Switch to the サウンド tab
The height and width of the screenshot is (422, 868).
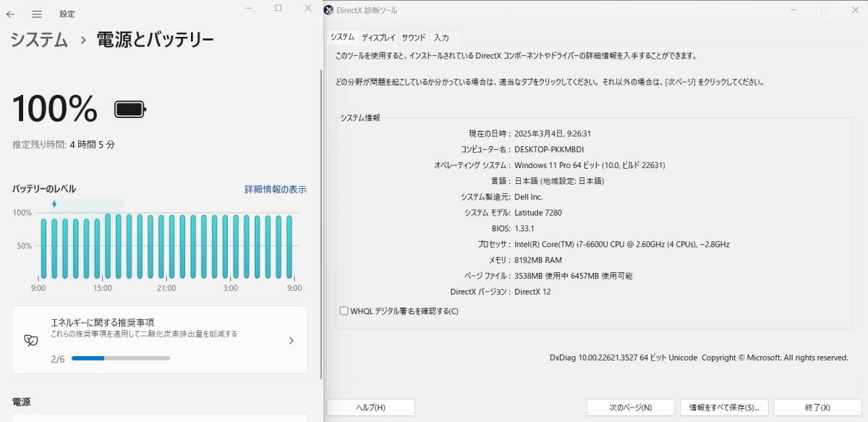414,38
